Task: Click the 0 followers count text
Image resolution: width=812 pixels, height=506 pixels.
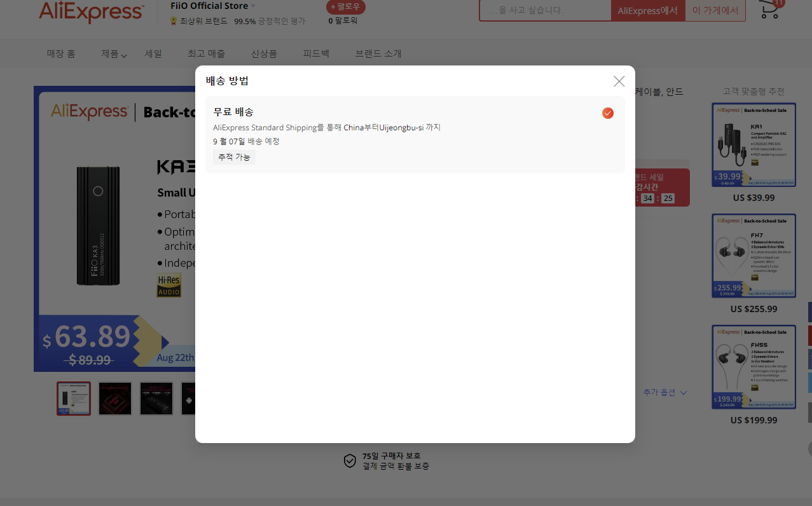Action: [343, 21]
